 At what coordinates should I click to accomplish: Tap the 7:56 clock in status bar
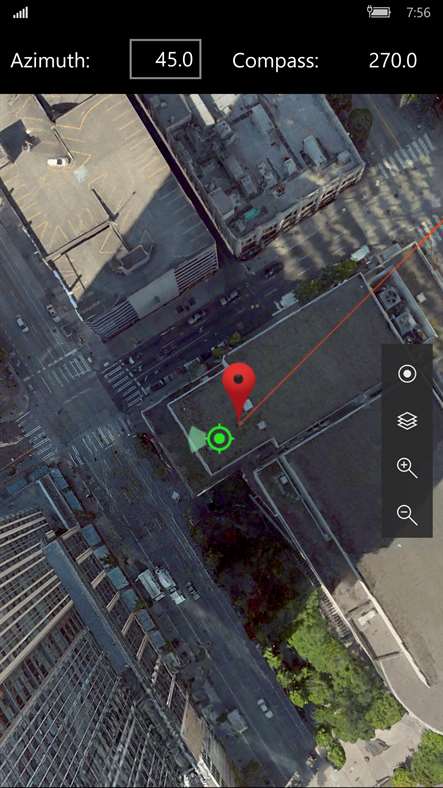tap(418, 12)
